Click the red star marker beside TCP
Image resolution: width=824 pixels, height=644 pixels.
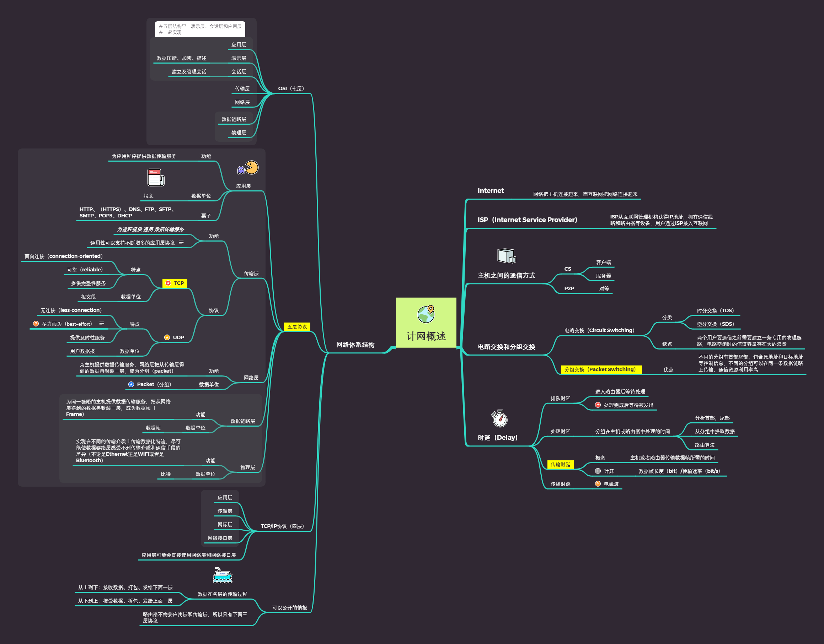pos(168,283)
